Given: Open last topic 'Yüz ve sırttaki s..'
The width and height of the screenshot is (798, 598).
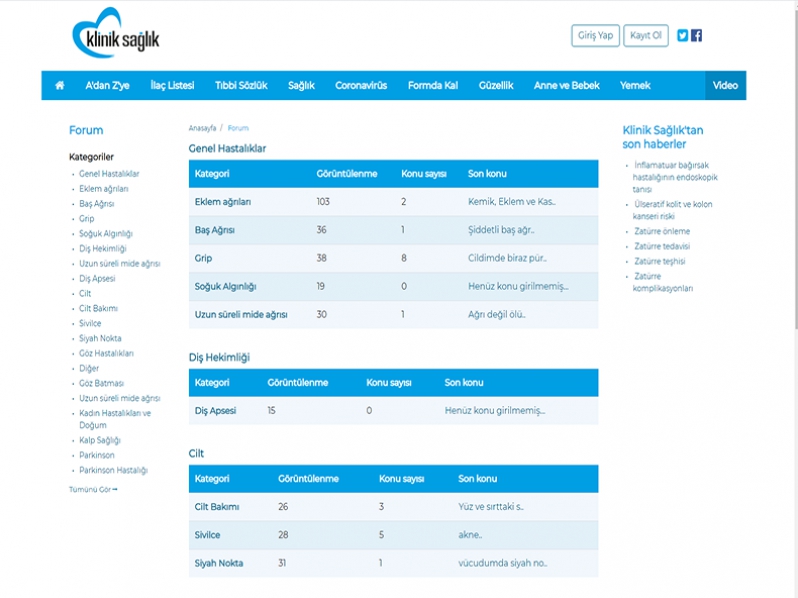Looking at the screenshot, I should coord(491,507).
